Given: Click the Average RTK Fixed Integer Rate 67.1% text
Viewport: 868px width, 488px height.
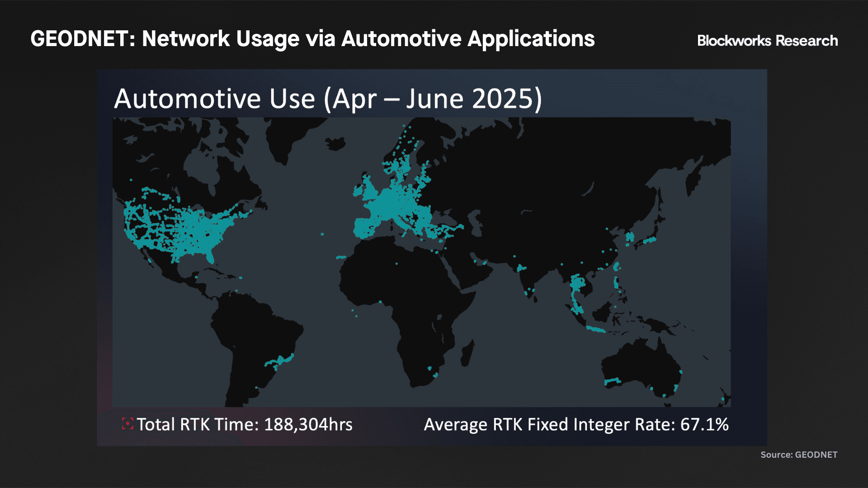Looking at the screenshot, I should [x=576, y=425].
